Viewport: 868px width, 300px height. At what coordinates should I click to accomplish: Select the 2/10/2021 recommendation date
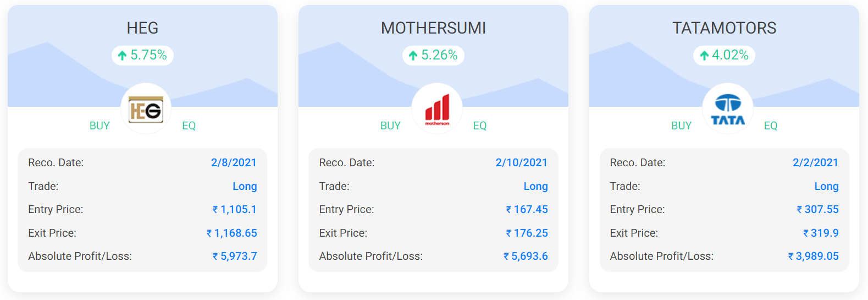[522, 162]
